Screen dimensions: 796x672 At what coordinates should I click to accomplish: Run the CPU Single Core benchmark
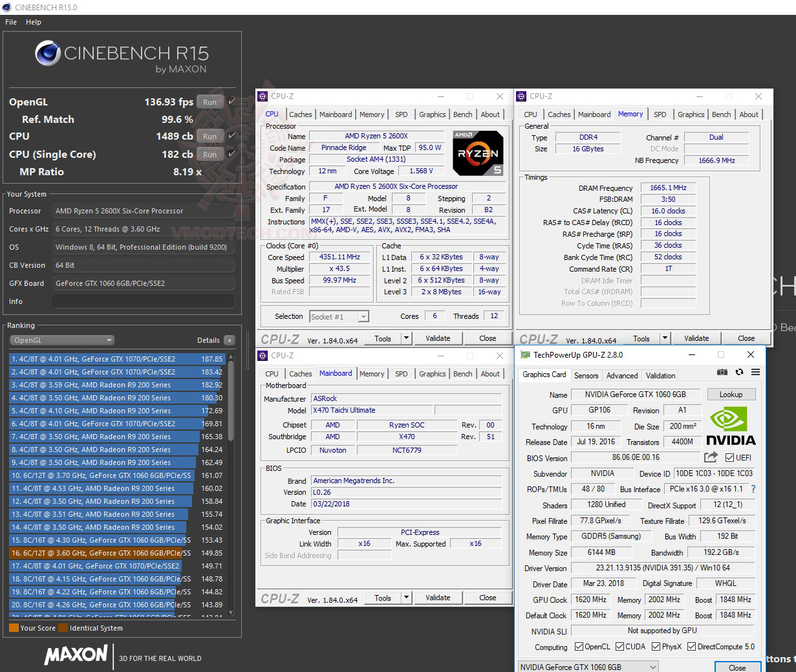pos(210,155)
